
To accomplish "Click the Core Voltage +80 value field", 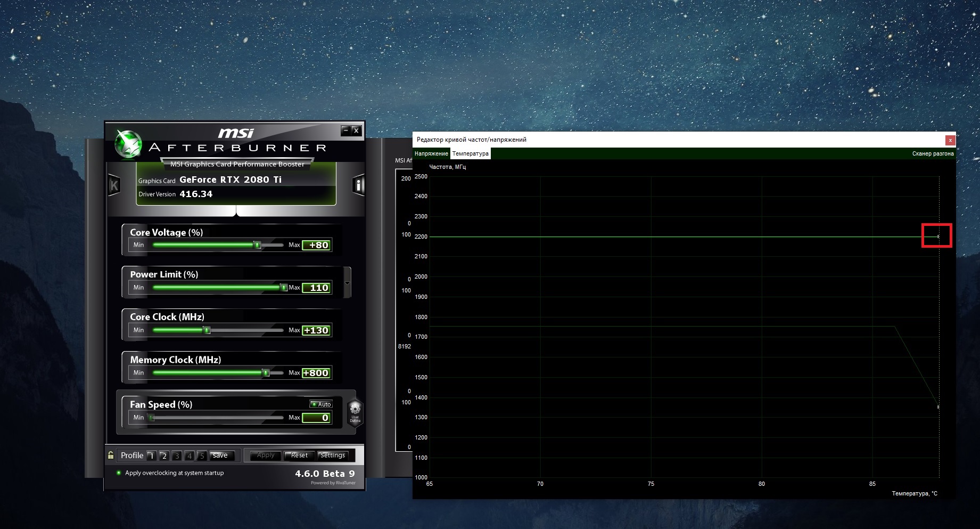I will (x=317, y=245).
